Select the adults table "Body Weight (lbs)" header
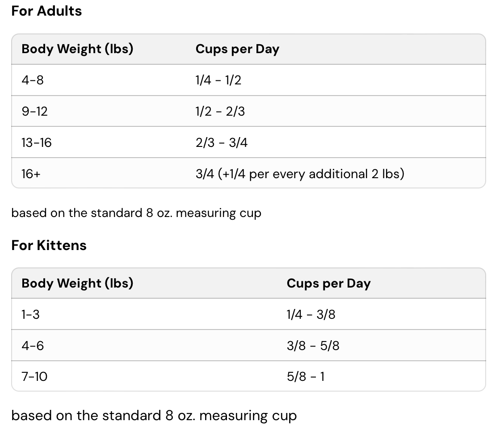The image size is (504, 434). click(x=77, y=49)
